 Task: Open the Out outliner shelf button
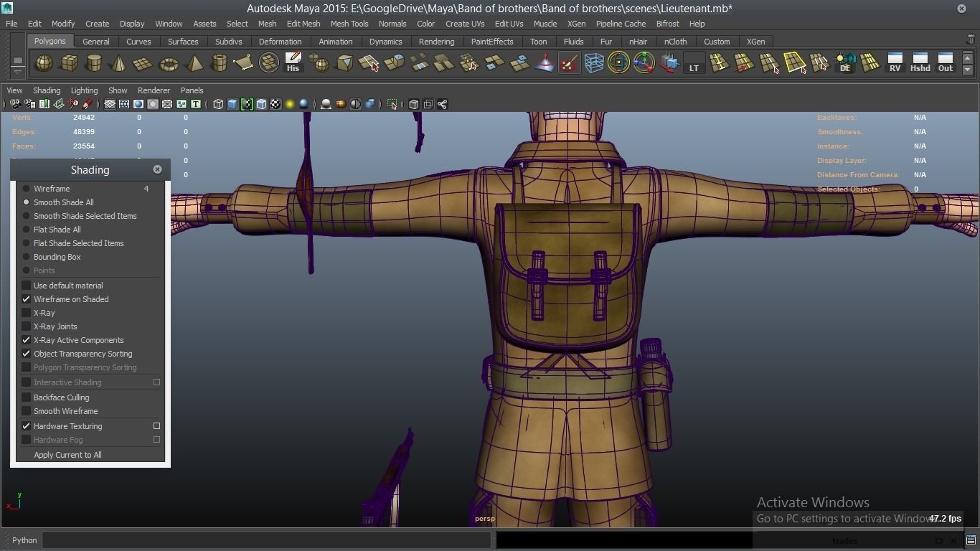click(x=946, y=63)
